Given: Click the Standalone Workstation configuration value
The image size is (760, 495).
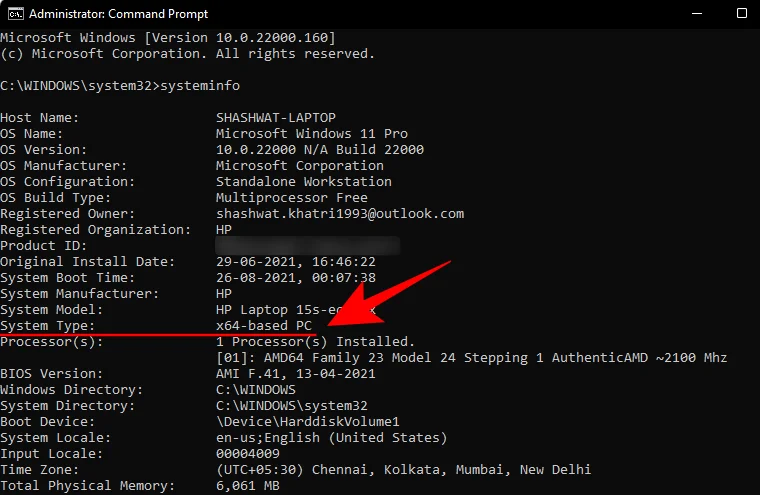Looking at the screenshot, I should coord(304,182).
